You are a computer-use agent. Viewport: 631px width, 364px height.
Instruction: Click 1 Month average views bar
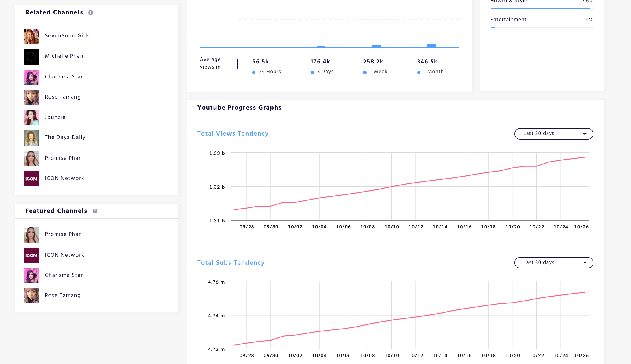[x=432, y=46]
